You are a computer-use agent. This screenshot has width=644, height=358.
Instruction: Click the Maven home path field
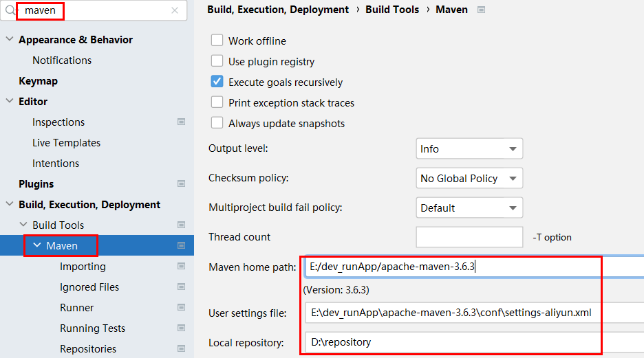(474, 267)
